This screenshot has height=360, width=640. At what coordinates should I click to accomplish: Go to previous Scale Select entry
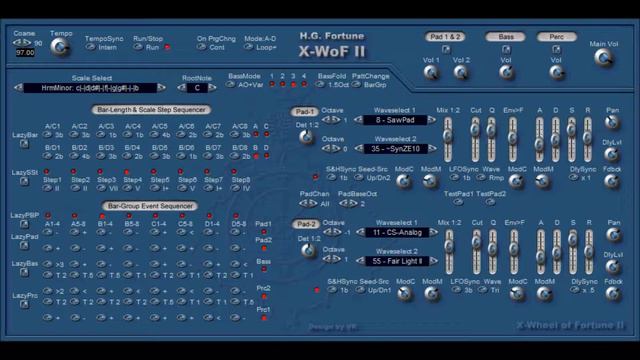(x=18, y=87)
